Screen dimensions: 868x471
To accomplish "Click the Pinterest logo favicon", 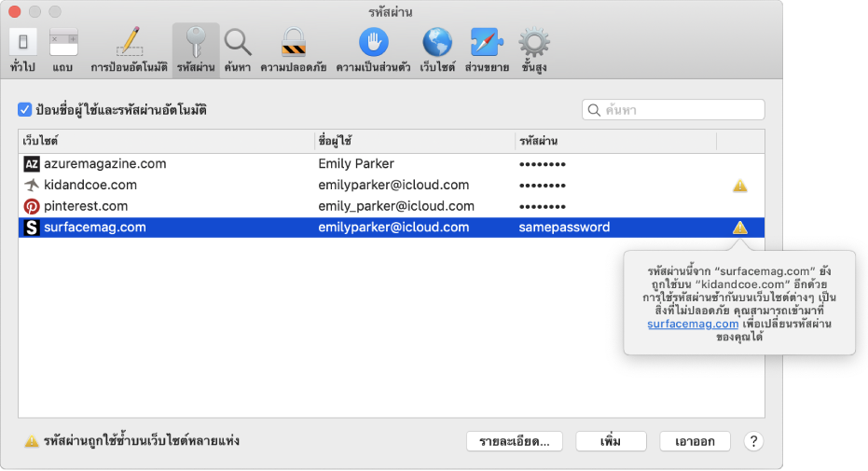I will click(x=32, y=206).
